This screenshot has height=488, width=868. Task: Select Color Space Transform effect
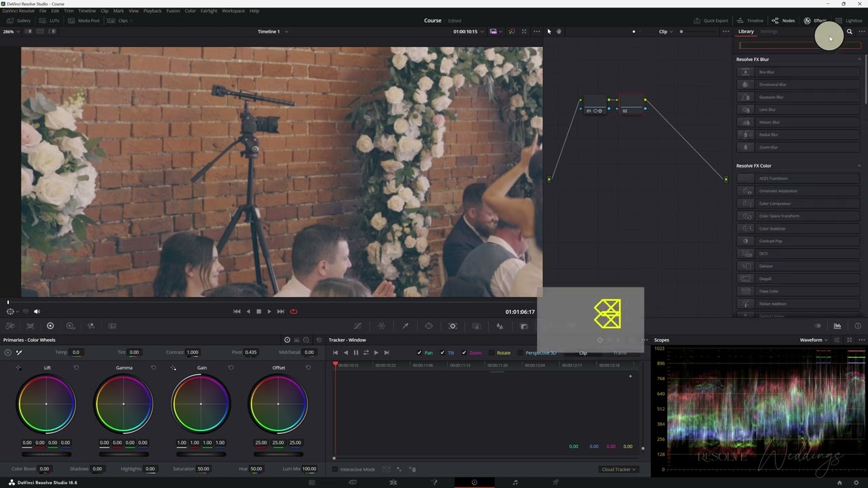[799, 216]
